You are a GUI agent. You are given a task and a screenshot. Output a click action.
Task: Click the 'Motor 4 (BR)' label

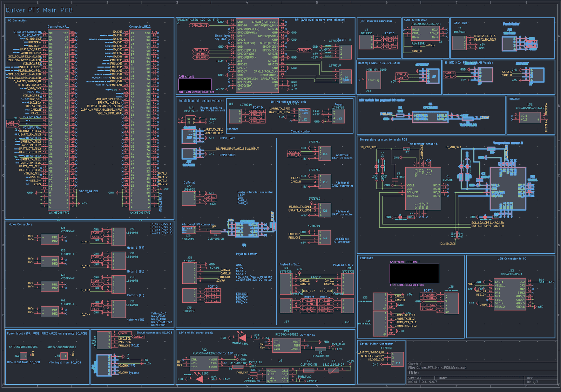(x=135, y=320)
